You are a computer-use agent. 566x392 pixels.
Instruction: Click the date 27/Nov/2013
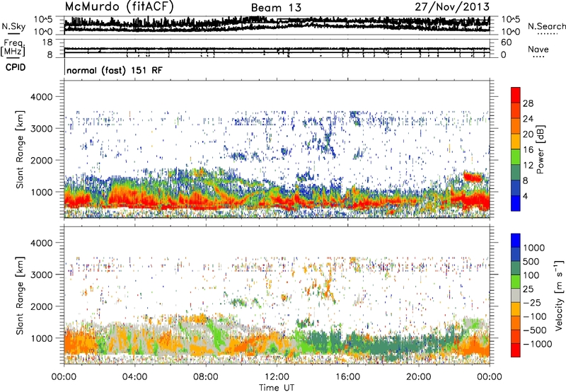pos(452,6)
